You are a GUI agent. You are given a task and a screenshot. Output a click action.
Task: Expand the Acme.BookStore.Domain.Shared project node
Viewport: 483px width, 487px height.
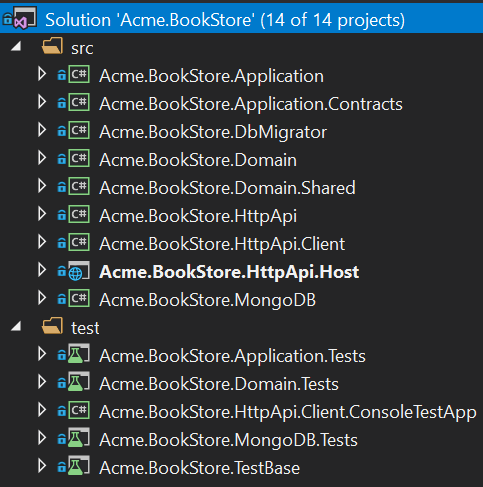(42, 186)
